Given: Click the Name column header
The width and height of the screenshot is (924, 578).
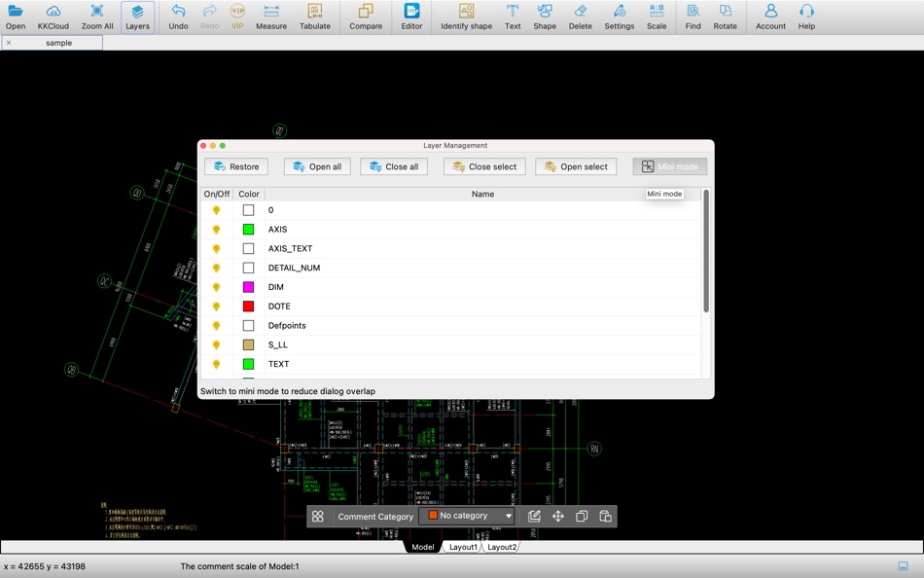Looking at the screenshot, I should (x=482, y=194).
